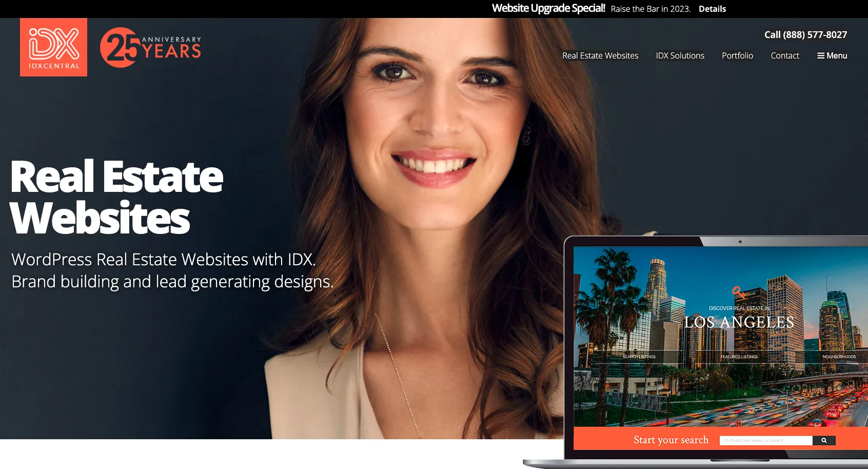Call (888) 577-8027 phone link
This screenshot has width=868, height=469.
(805, 34)
